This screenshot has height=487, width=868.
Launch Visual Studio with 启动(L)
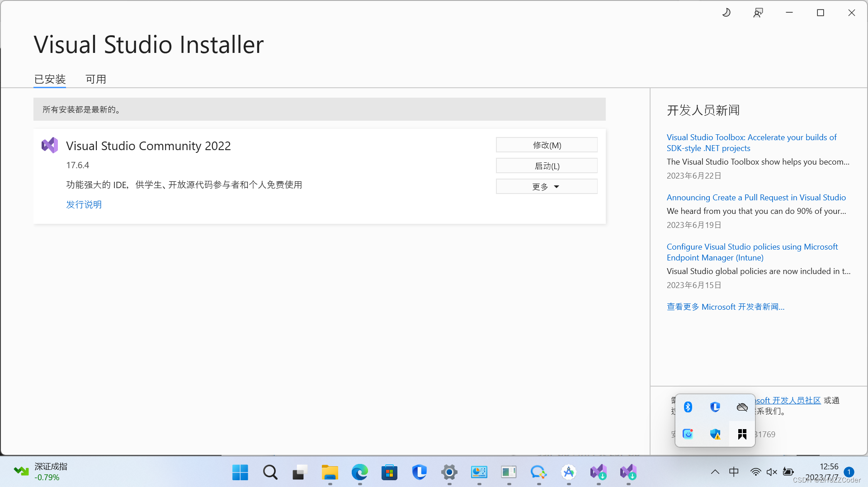pyautogui.click(x=547, y=166)
